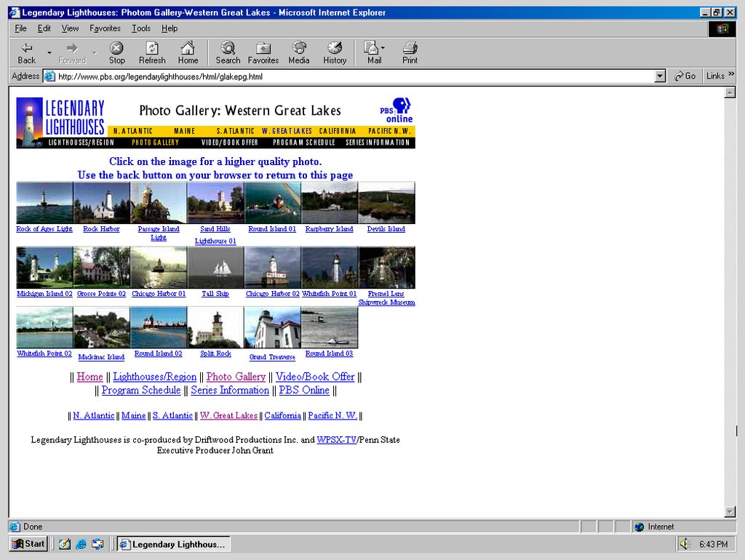Open the Favorites menu in menu bar
The height and width of the screenshot is (560, 745).
tap(105, 28)
